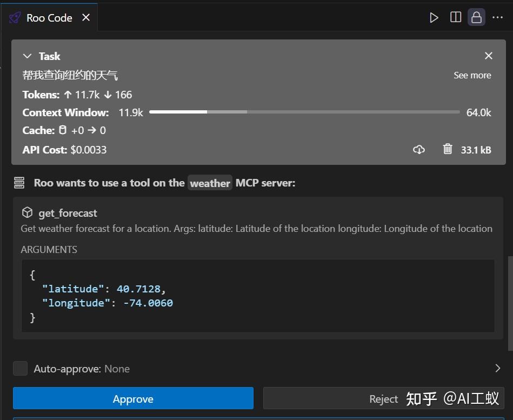Approve the get_forecast tool request

133,398
